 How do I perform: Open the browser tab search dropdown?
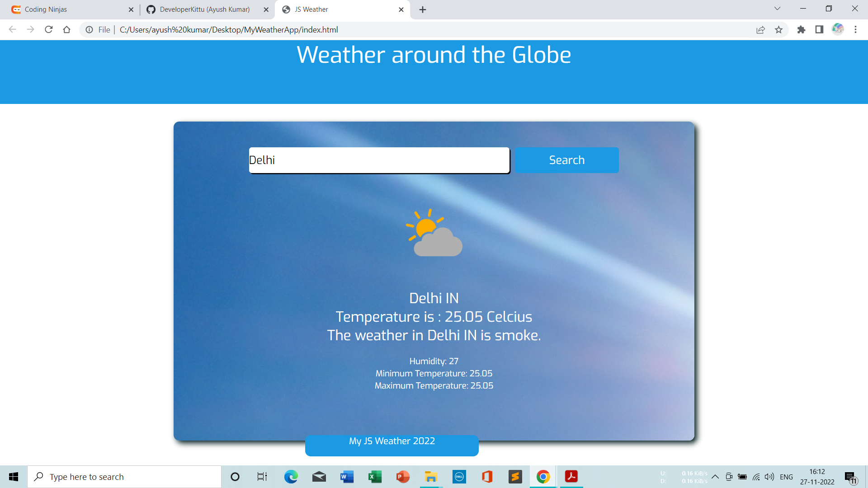[777, 9]
